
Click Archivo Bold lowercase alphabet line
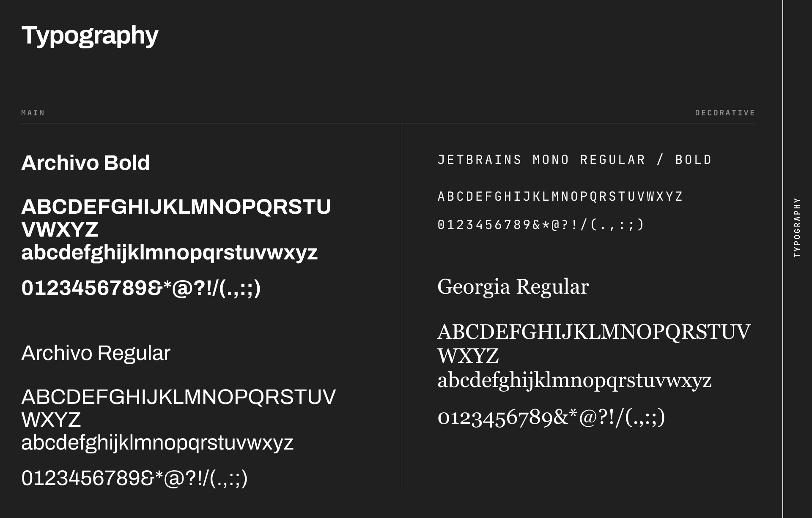169,253
